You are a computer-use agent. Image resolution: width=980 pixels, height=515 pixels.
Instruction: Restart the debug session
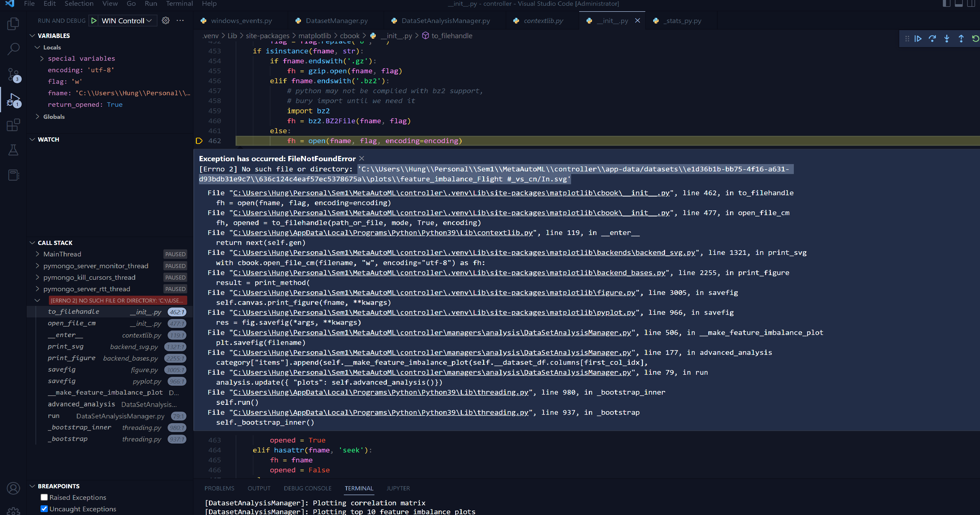[x=975, y=38]
